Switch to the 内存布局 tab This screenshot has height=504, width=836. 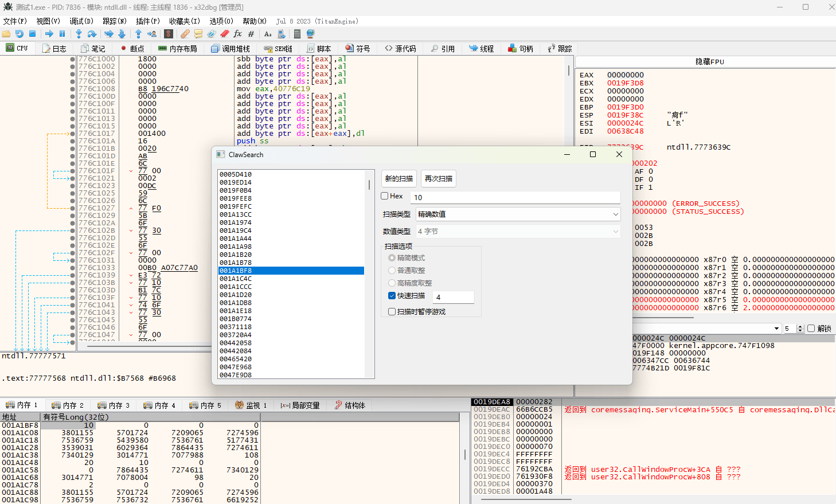coord(178,49)
